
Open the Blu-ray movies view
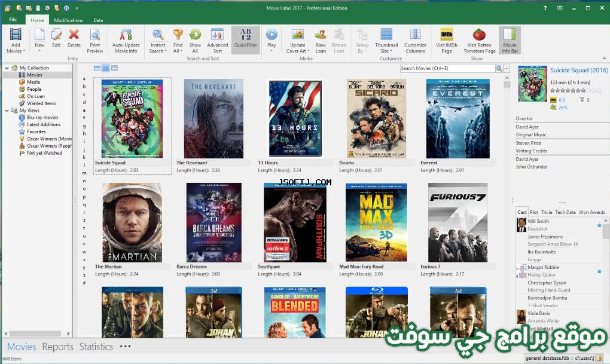point(42,117)
